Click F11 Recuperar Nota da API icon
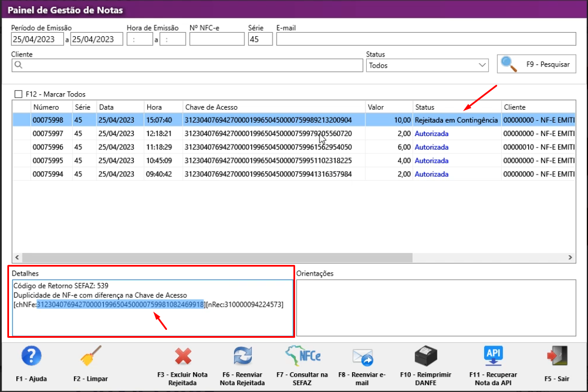The image size is (588, 392). pos(493,356)
